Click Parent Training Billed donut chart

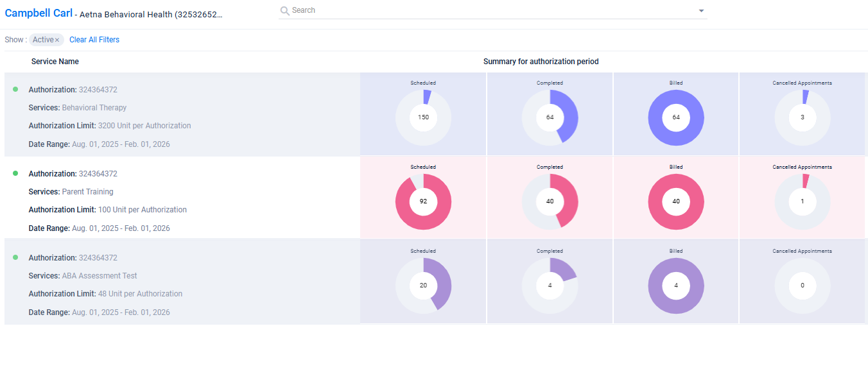[x=676, y=201]
